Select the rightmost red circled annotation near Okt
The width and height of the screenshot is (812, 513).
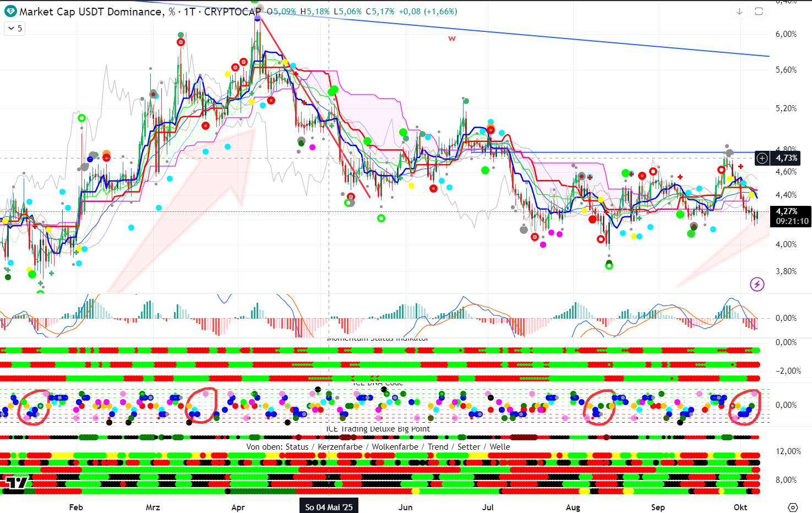coord(744,407)
